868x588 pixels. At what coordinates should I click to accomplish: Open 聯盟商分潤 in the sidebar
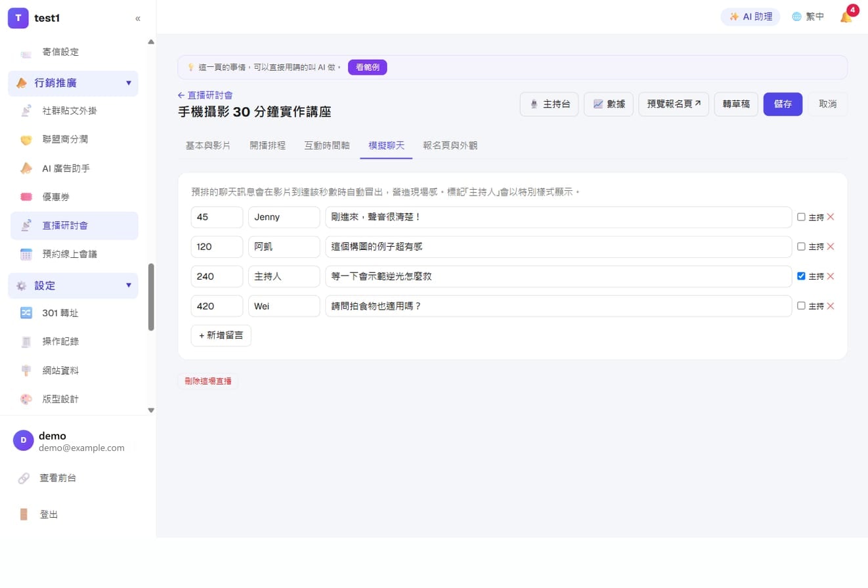(74, 140)
